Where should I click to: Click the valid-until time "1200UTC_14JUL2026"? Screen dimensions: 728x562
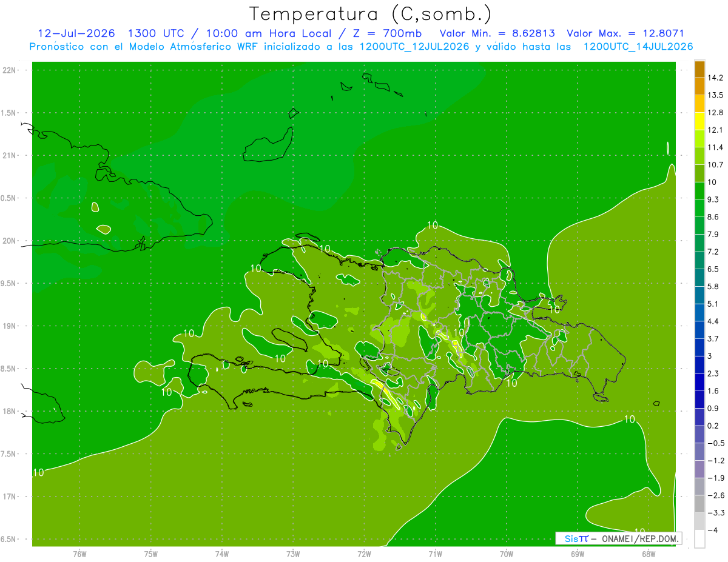638,47
